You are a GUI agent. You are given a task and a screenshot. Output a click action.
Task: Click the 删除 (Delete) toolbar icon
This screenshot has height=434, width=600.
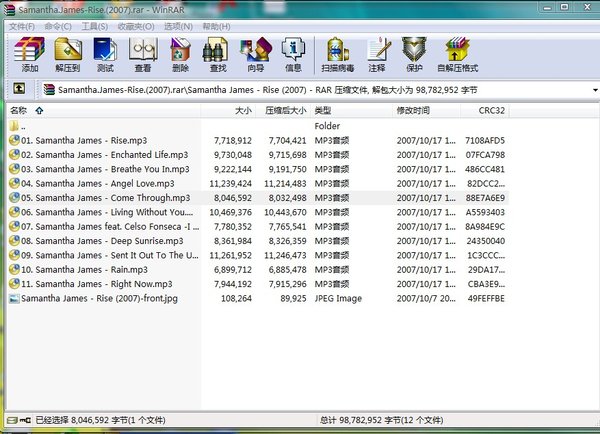coord(180,50)
